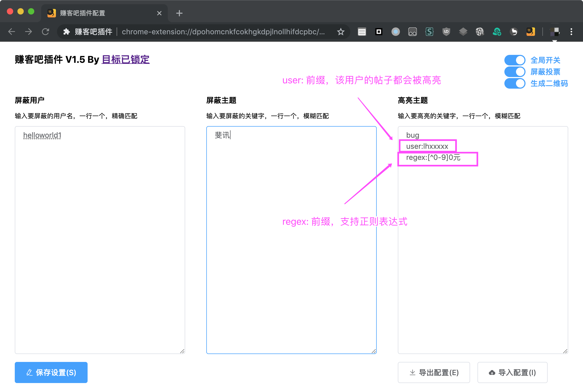
Task: Open the Chrome three-dot menu
Action: [x=571, y=32]
